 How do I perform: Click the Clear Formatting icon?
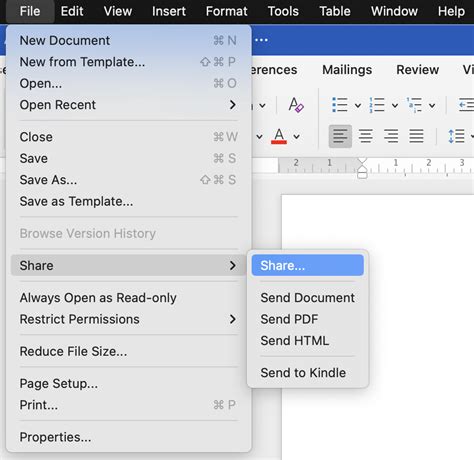(x=296, y=105)
